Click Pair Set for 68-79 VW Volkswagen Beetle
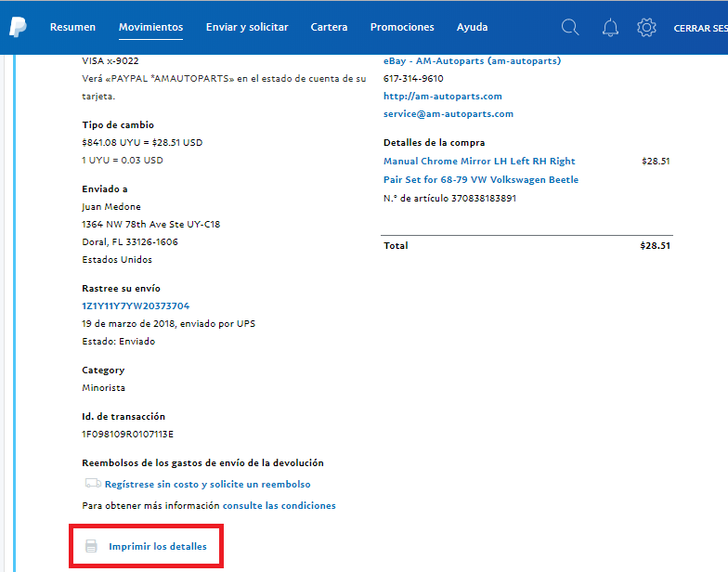The width and height of the screenshot is (728, 572). (x=481, y=180)
